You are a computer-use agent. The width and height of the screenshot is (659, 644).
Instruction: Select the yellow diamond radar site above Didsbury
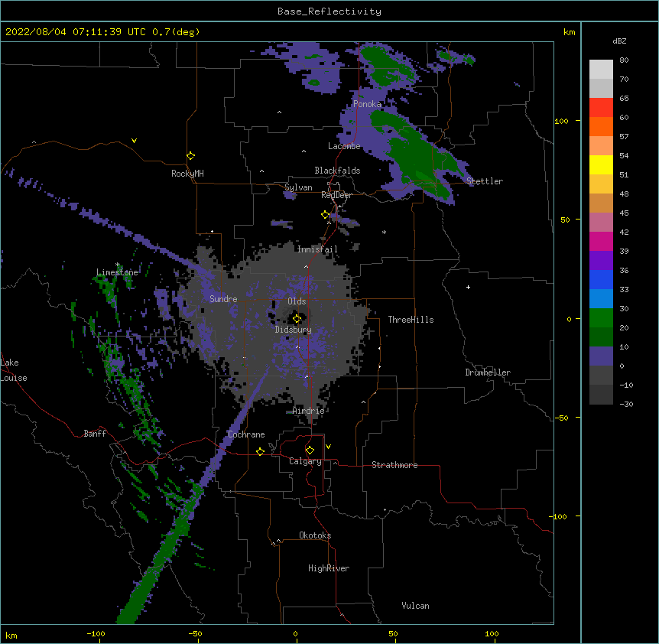pos(297,319)
